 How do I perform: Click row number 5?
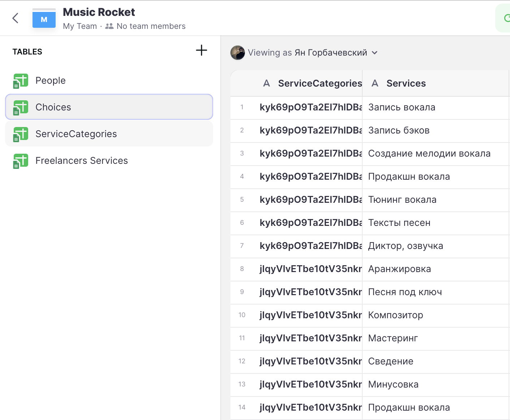click(242, 200)
